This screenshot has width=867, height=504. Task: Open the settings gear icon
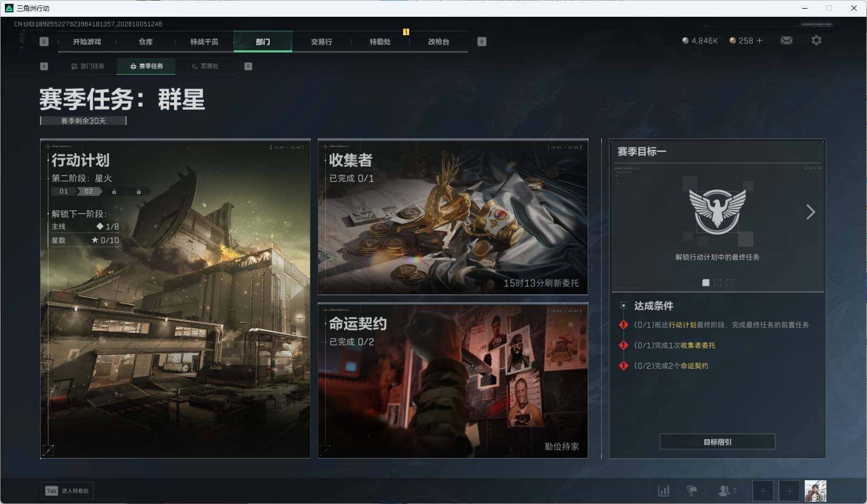click(x=816, y=41)
